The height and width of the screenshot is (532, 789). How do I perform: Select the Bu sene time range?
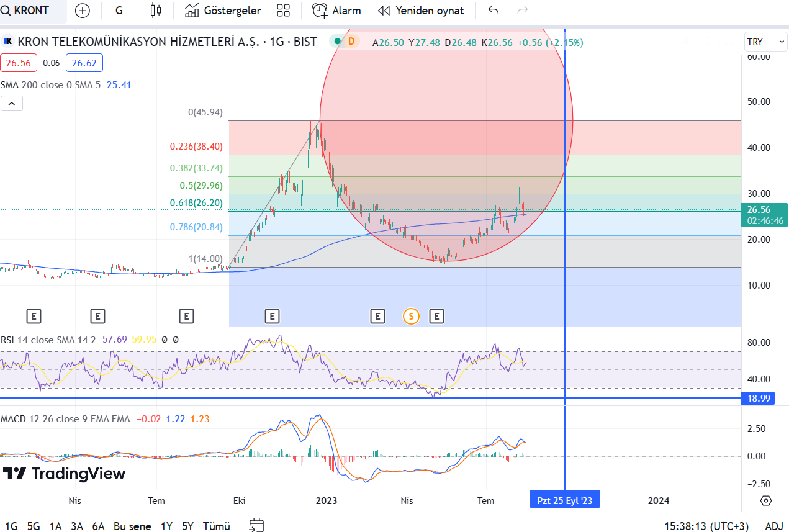(x=132, y=526)
